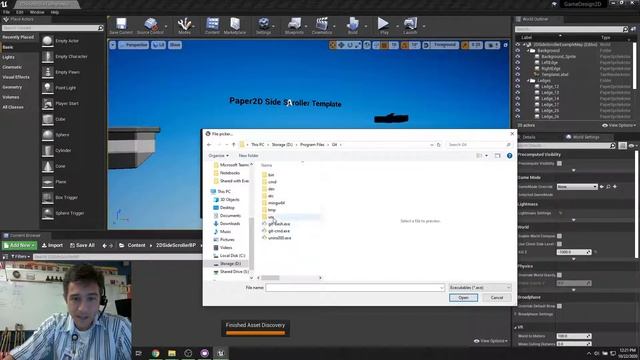Screen dimensions: 640x360
Task: Open the GameMode Override dropdown
Action: coord(577,187)
